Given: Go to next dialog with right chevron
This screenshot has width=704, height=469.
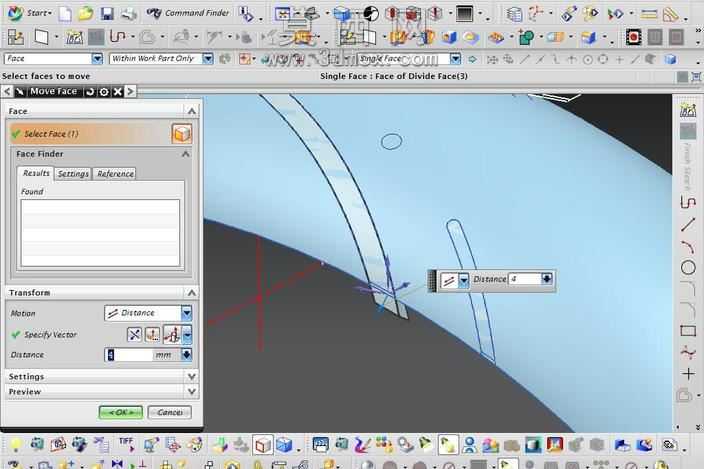Looking at the screenshot, I should tap(130, 92).
